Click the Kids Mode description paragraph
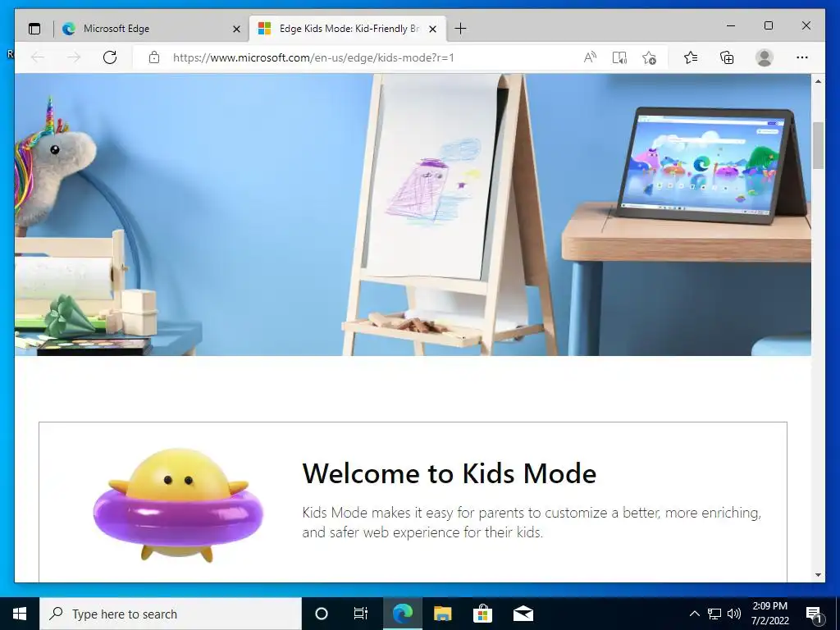840x630 pixels. pyautogui.click(x=532, y=523)
